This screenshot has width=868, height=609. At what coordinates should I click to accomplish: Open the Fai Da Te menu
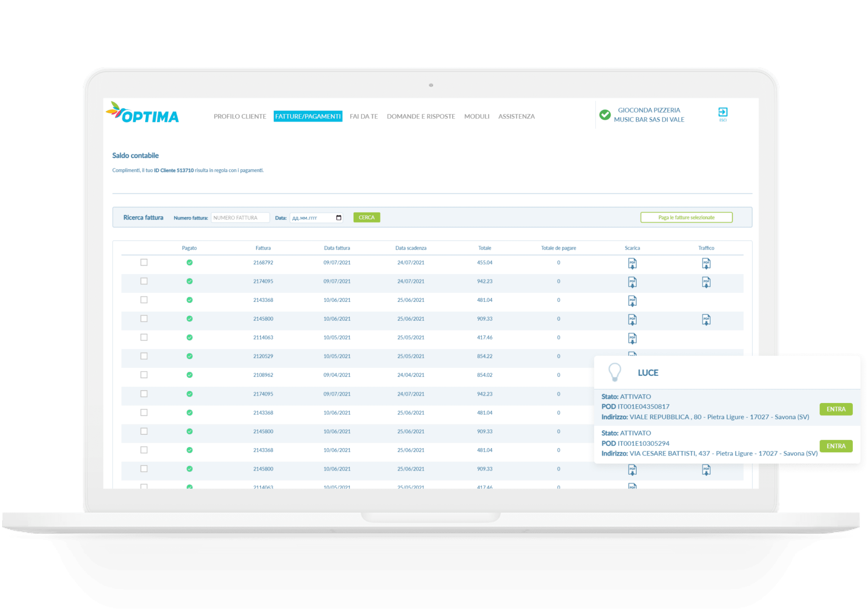tap(364, 117)
